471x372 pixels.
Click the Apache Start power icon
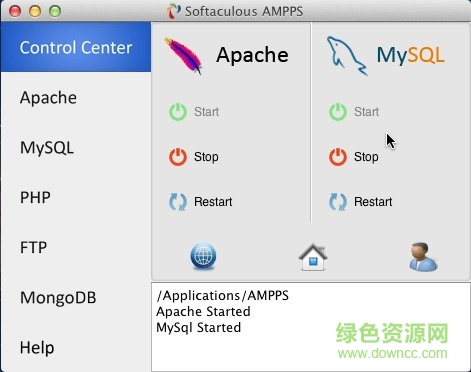[x=178, y=112]
